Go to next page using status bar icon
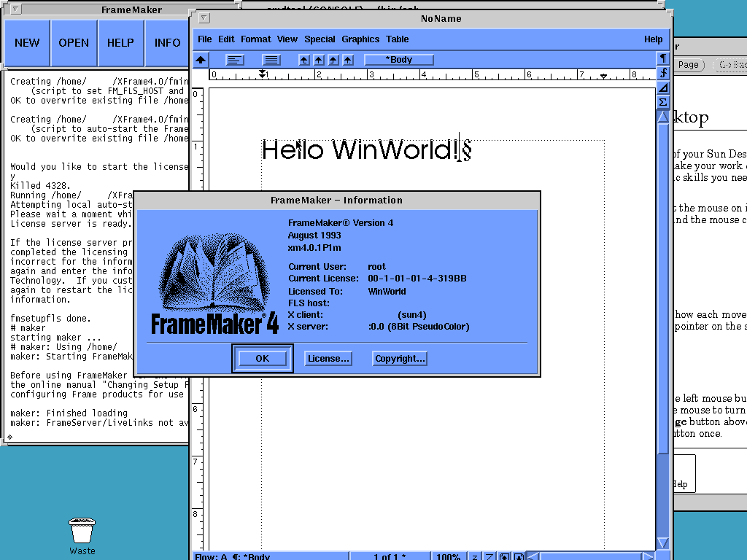747x560 pixels. [x=519, y=556]
